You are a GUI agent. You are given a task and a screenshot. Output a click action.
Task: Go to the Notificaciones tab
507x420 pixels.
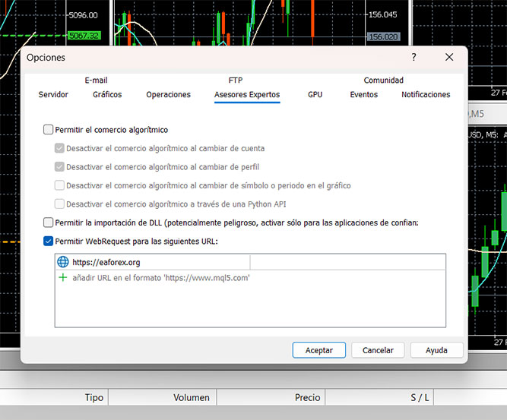[426, 95]
